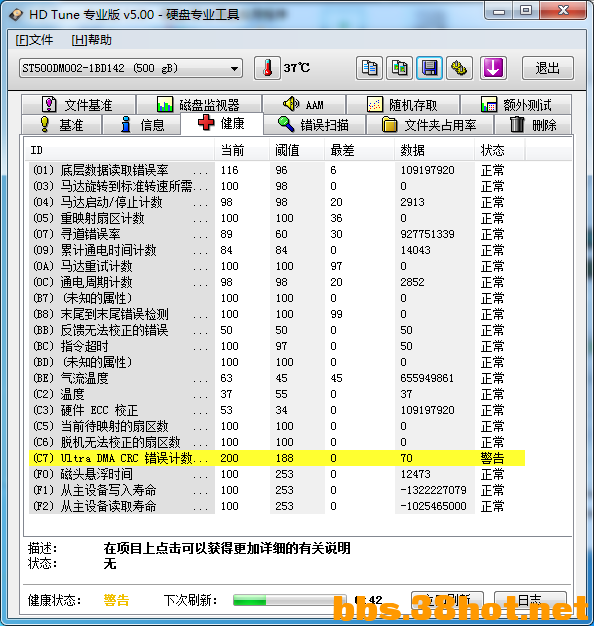This screenshot has height=626, width=594.
Task: Select row (B8) 末尾到末尾错误检测
Action: (x=277, y=314)
